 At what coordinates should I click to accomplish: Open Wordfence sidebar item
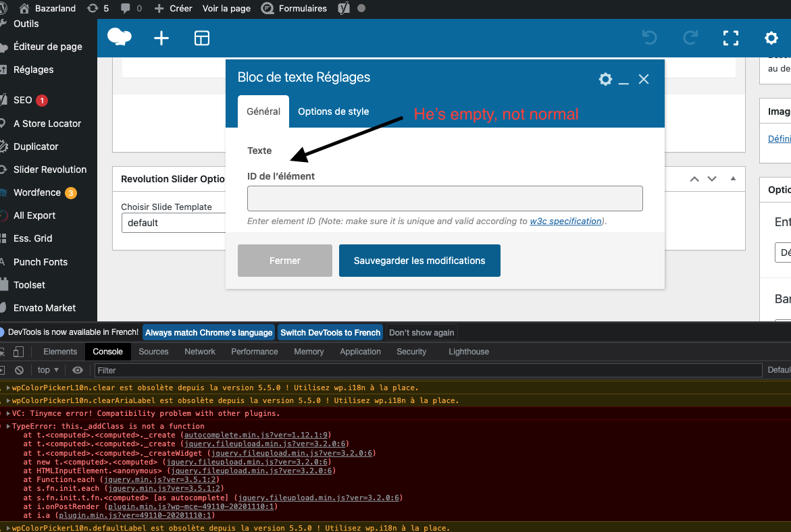(37, 192)
